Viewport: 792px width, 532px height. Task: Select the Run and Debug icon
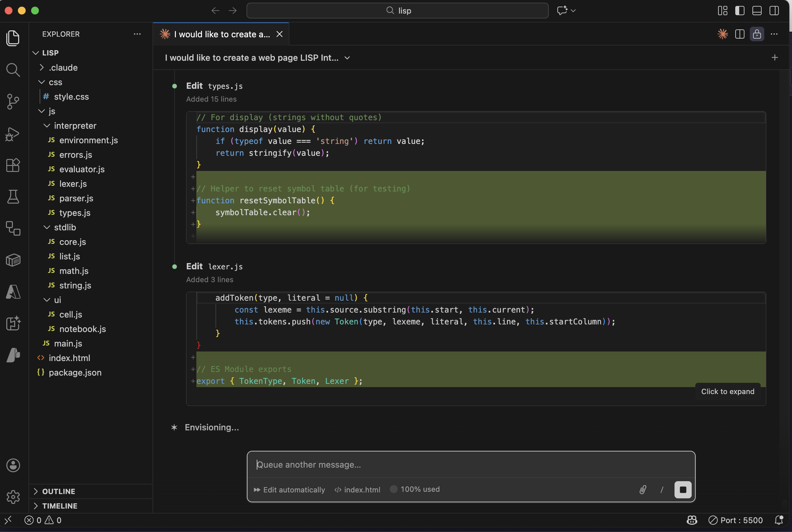tap(13, 134)
